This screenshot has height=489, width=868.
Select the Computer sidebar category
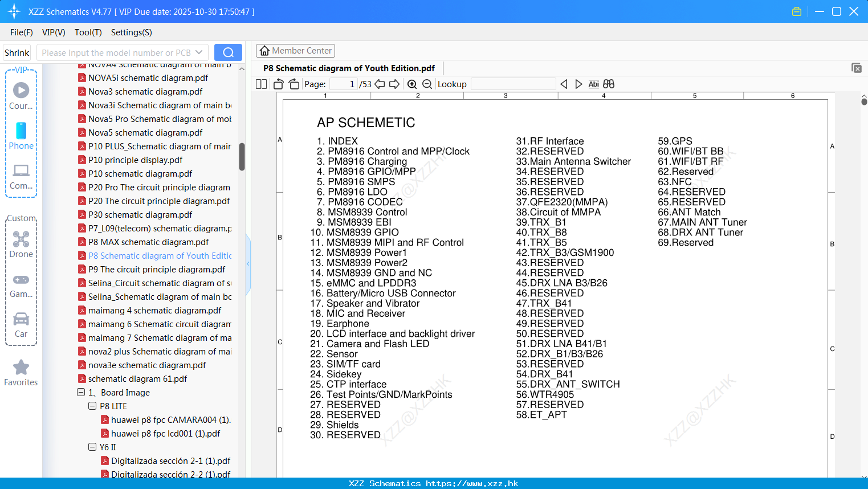coord(21,176)
